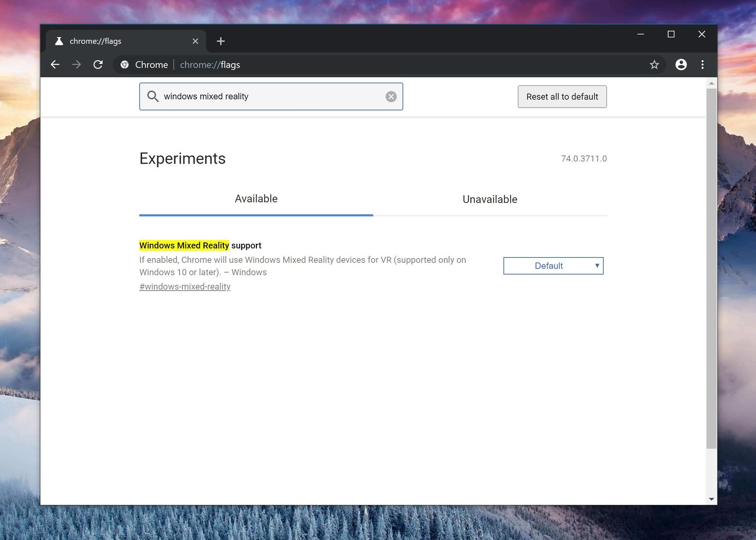756x540 pixels.
Task: Open a new tab with plus button
Action: [221, 41]
